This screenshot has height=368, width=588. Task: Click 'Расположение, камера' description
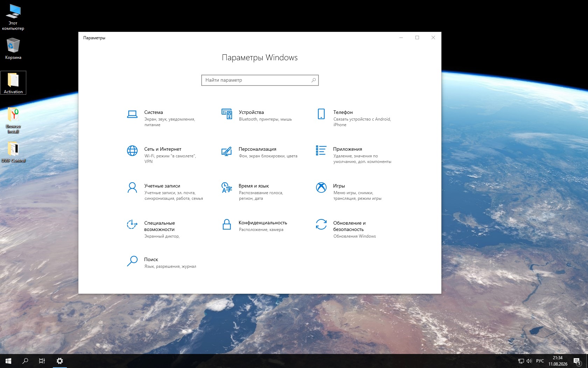point(261,230)
